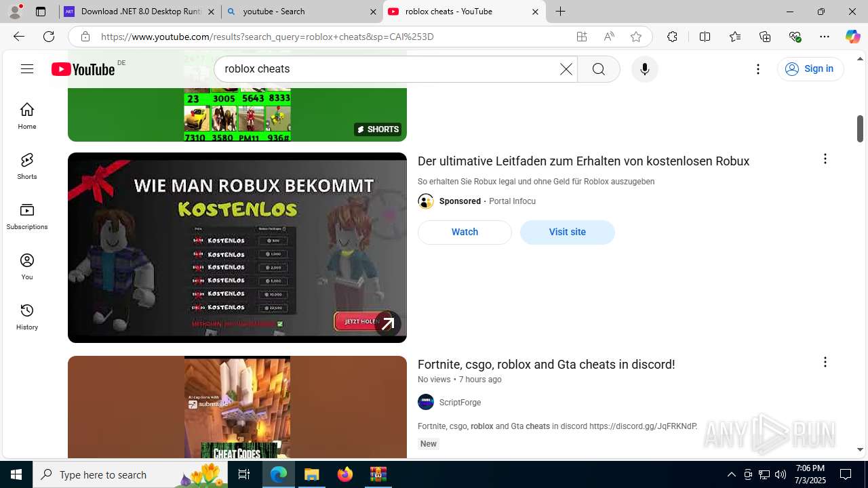Open the tab actions menu icon

[41, 12]
